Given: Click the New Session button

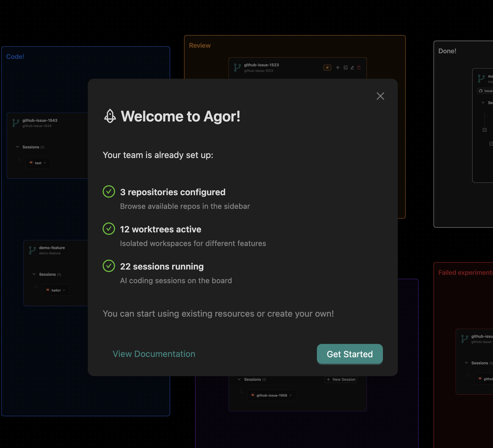Looking at the screenshot, I should point(341,379).
